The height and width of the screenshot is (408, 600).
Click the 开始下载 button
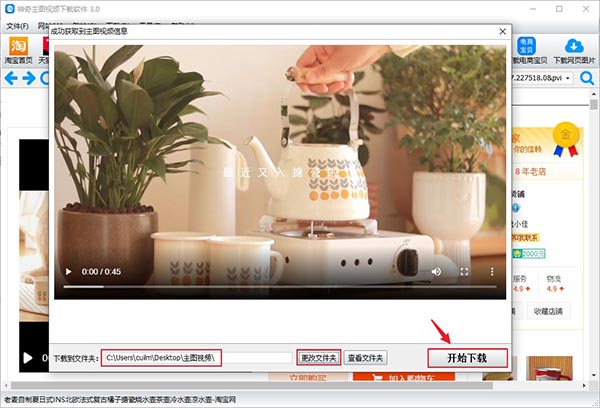click(x=467, y=357)
